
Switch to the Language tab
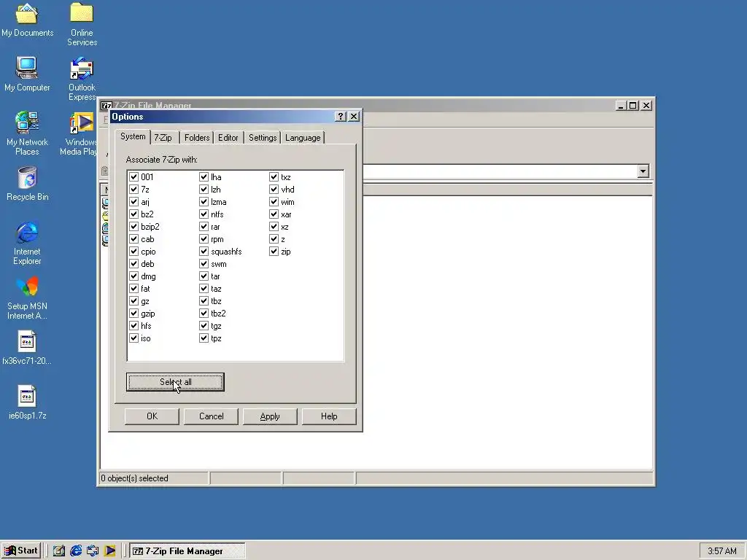pos(303,138)
